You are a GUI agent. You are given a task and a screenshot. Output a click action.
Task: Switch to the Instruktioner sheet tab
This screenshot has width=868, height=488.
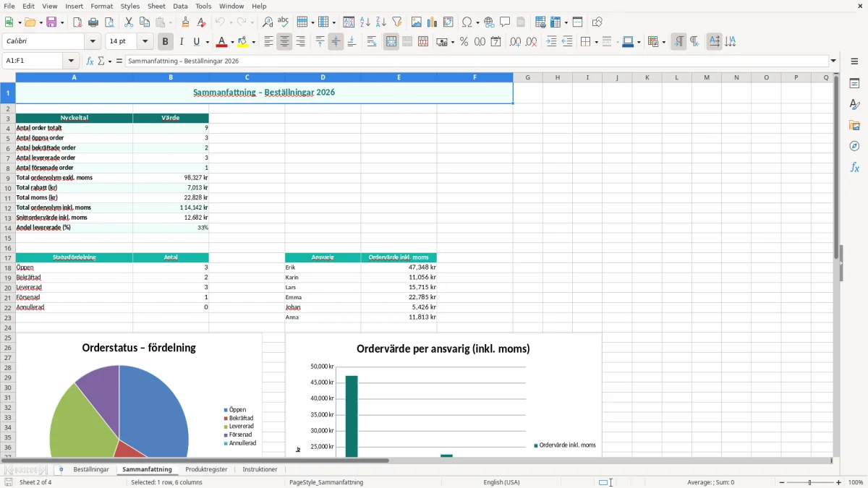click(x=260, y=470)
